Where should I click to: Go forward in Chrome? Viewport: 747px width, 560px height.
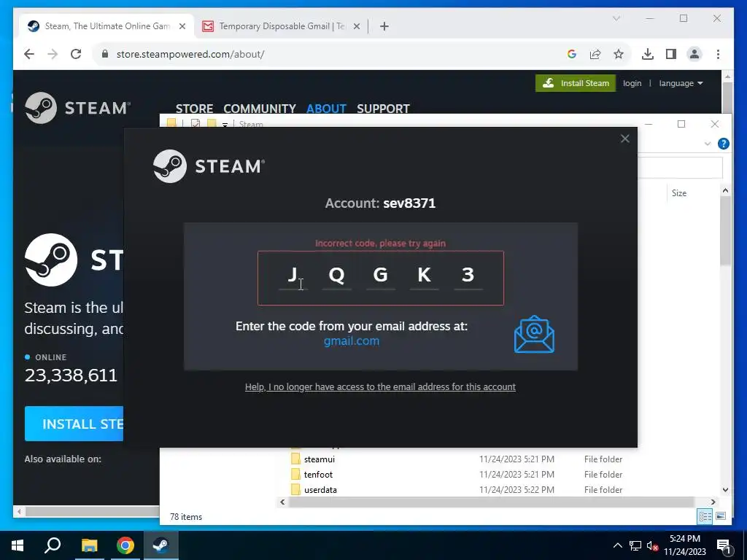53,54
